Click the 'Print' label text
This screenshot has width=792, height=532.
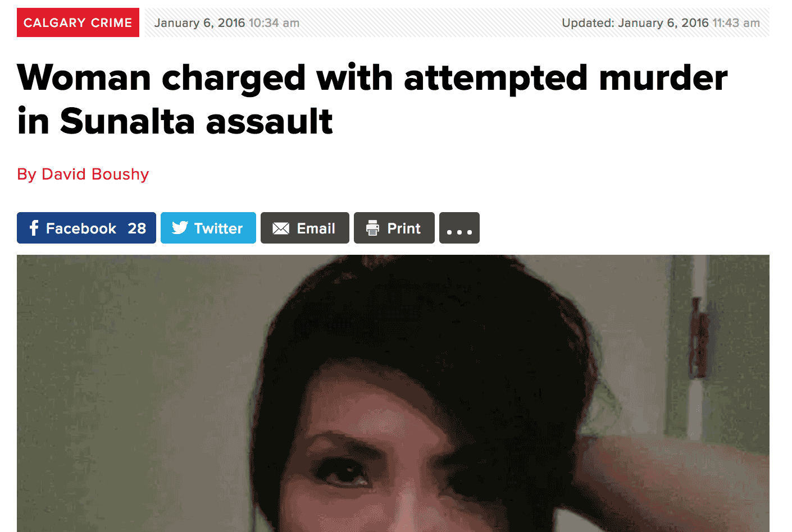(x=404, y=228)
